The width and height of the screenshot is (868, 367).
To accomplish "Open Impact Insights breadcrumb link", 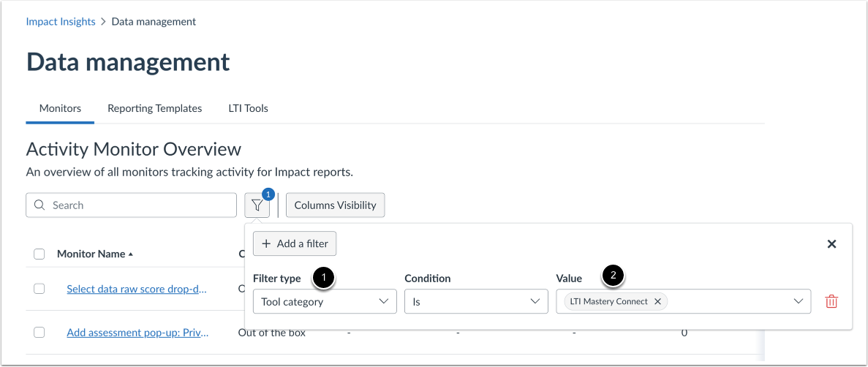I will pyautogui.click(x=61, y=22).
